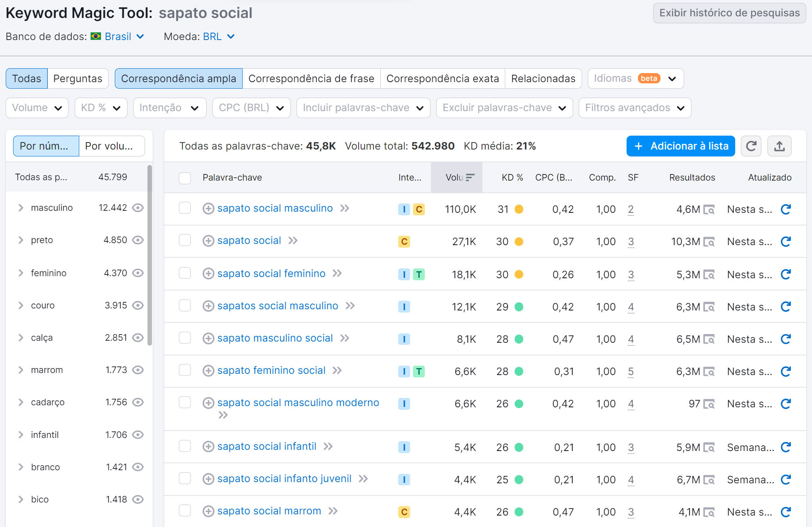Click the Adicionar à lista button
Screen dimensions: 812x527
coord(680,146)
